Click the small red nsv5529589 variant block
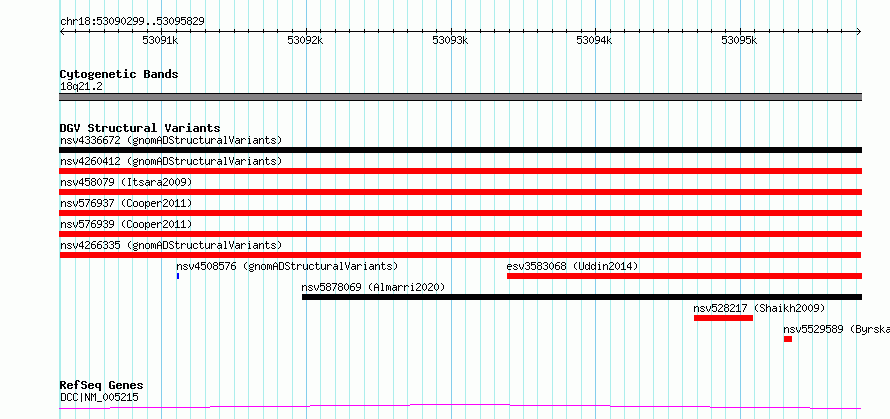Viewport: 890px width, 419px height. (x=788, y=339)
